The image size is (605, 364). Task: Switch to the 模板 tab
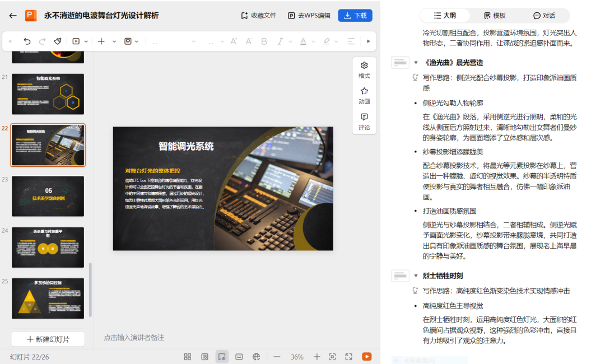pos(495,16)
